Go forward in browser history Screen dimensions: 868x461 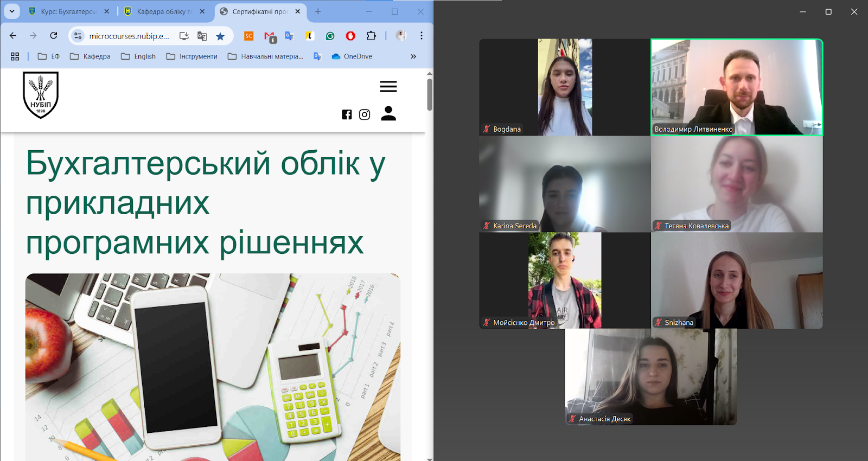coord(33,36)
